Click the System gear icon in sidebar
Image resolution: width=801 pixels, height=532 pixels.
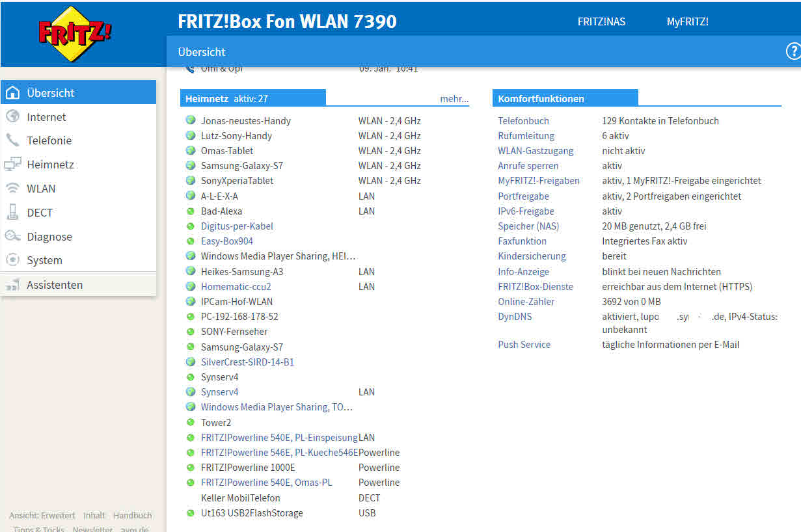(x=12, y=260)
